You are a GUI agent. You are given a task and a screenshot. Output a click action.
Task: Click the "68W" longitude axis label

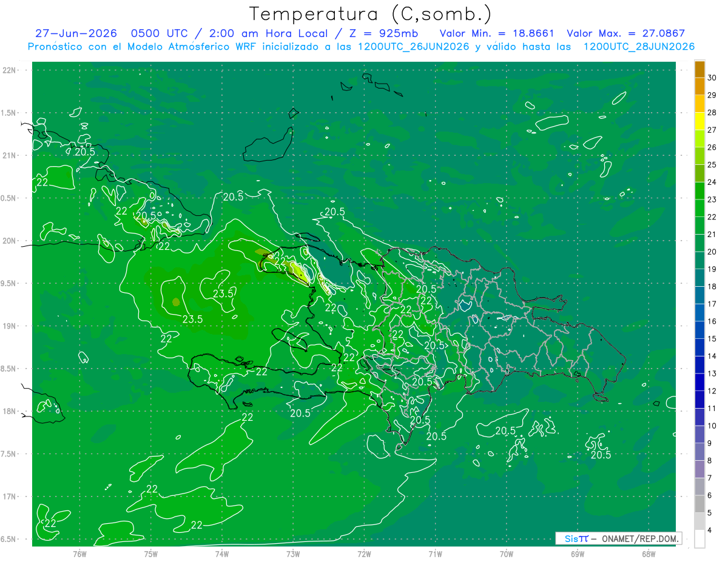[649, 554]
